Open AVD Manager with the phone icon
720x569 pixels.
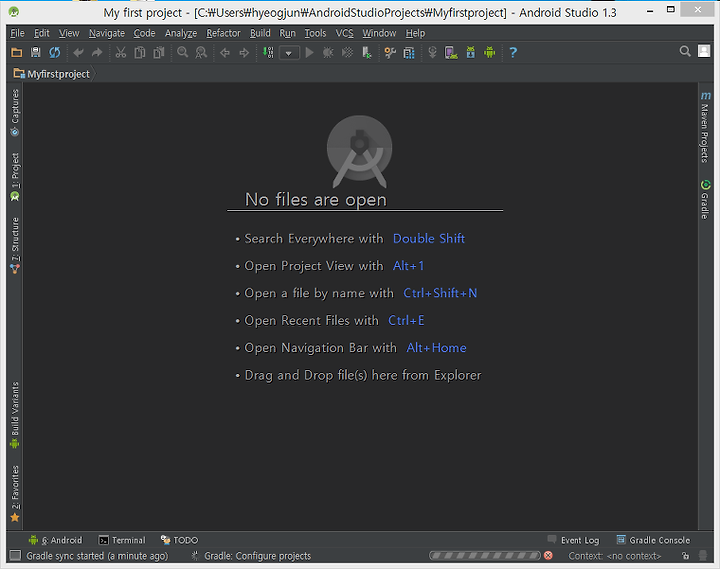point(451,52)
